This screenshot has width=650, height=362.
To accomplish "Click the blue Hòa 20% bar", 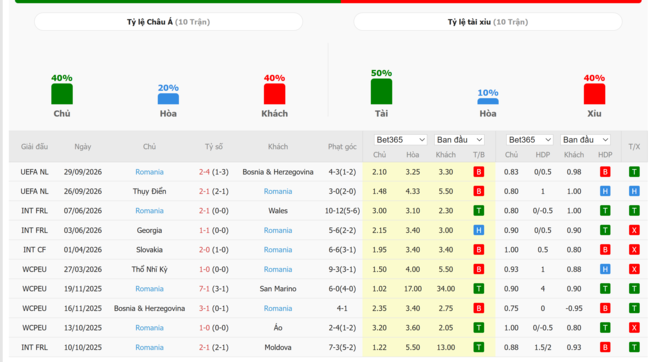I will tap(168, 99).
